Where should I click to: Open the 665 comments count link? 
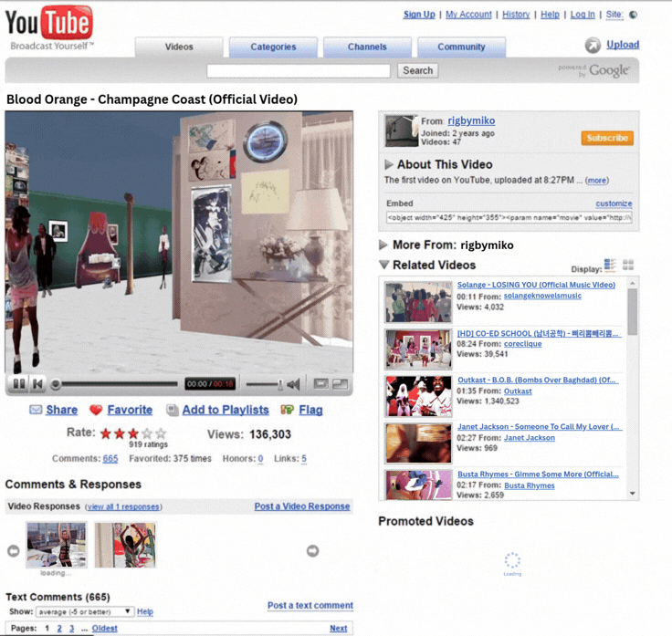(x=110, y=459)
